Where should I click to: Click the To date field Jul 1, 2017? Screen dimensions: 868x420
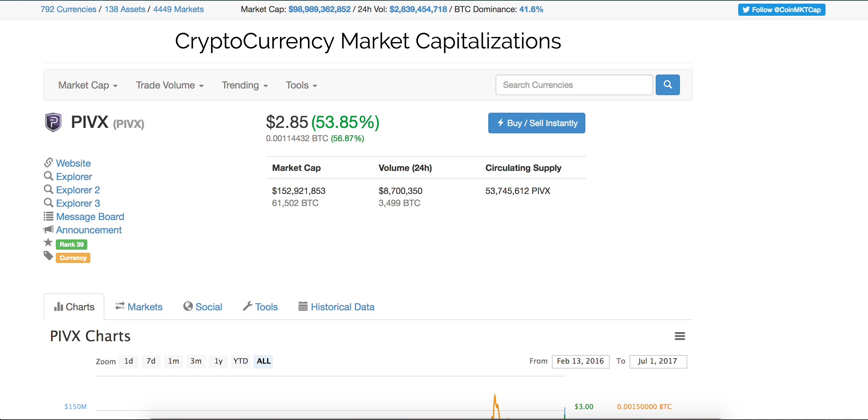(x=658, y=362)
